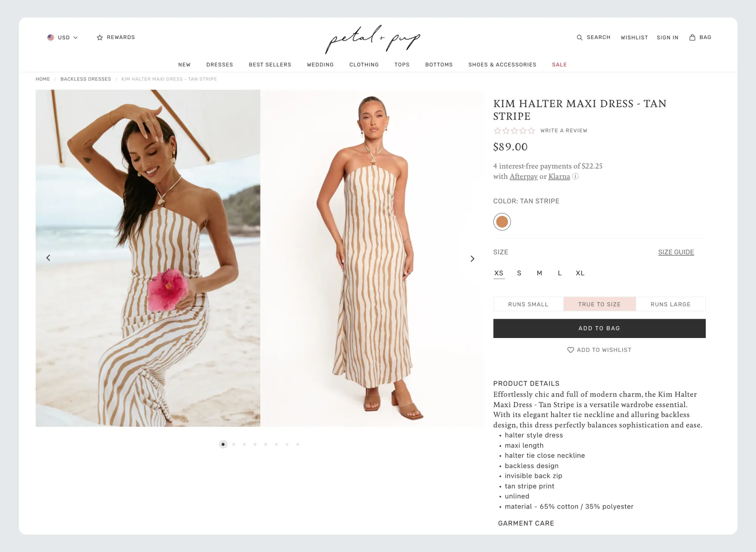756x552 pixels.
Task: Open the USD currency dropdown
Action: (62, 37)
